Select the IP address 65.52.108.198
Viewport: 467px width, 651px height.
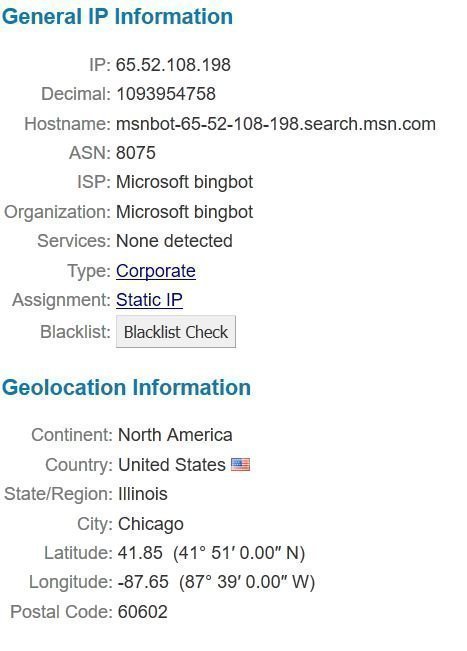coord(173,65)
